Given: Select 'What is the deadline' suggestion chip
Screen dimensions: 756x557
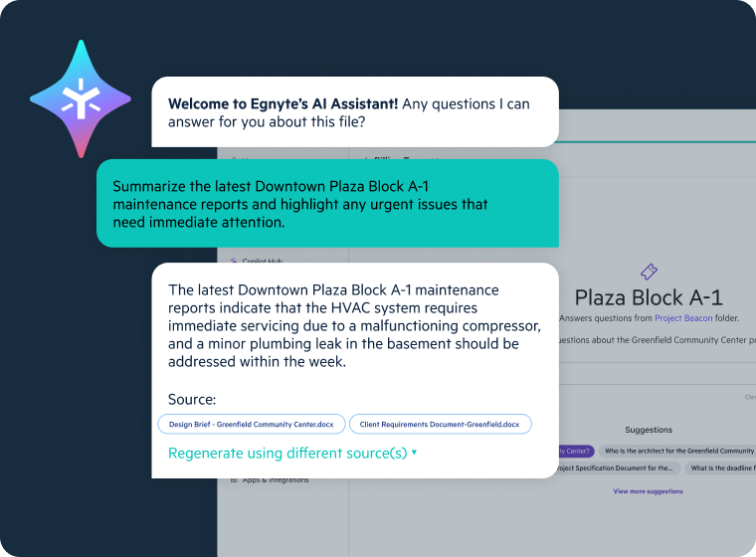Looking at the screenshot, I should pyautogui.click(x=722, y=467).
